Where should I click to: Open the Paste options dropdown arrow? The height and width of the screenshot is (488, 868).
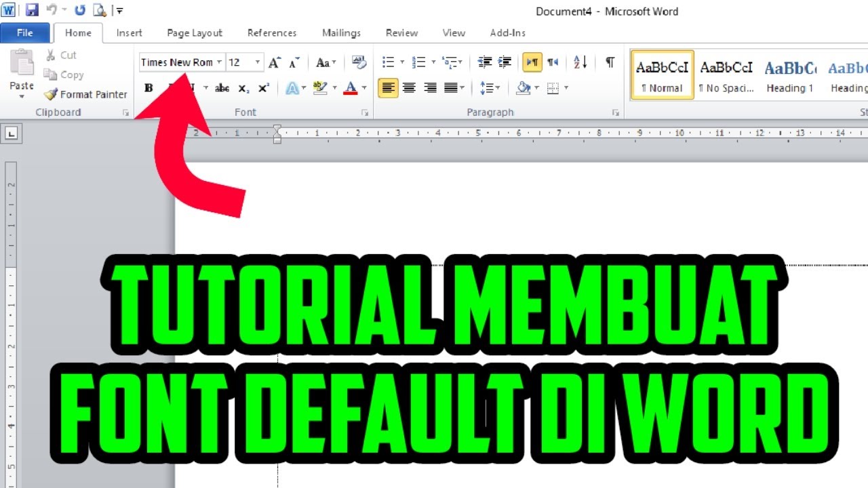pos(22,96)
